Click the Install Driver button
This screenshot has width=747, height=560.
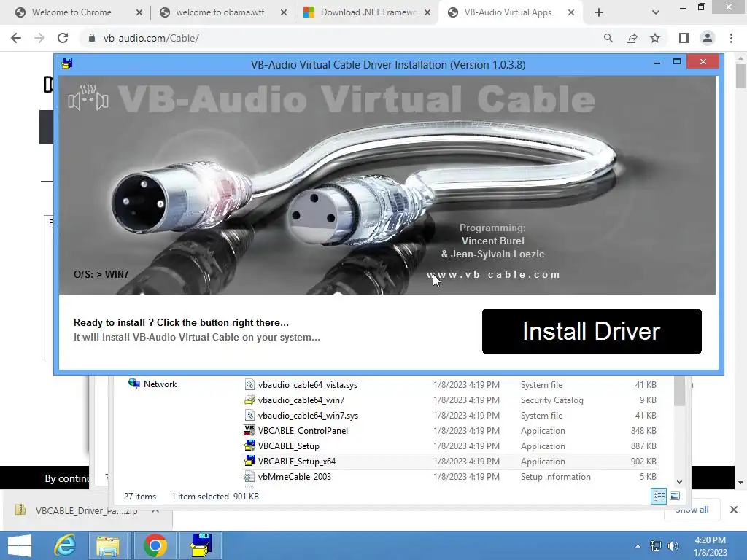tap(592, 332)
